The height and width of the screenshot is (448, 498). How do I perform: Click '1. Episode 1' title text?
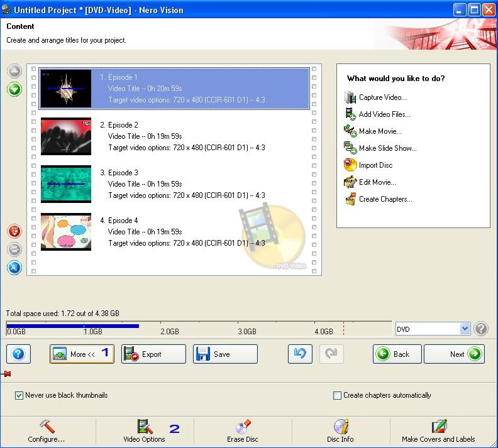click(118, 77)
